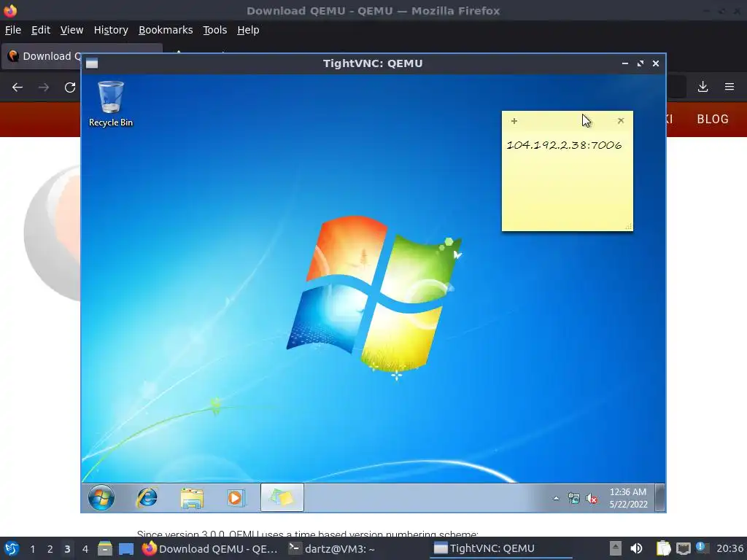Switch to workspace 2
The width and height of the screenshot is (747, 560).
(x=50, y=549)
